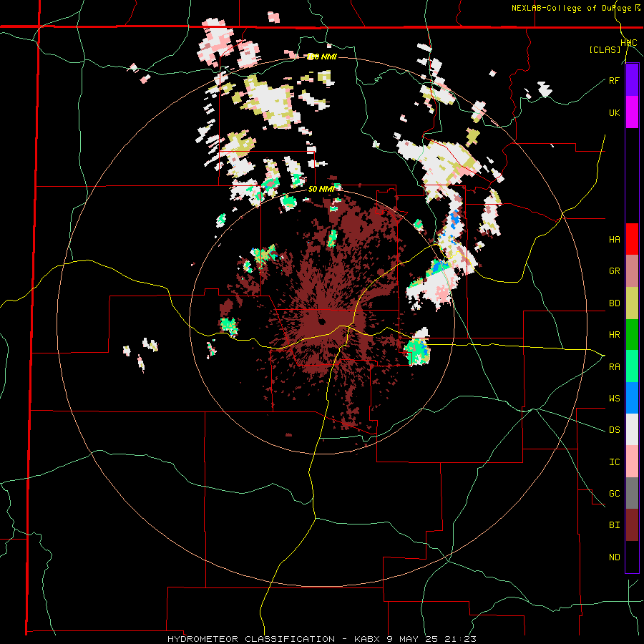The height and width of the screenshot is (644, 644).
Task: Click the [CLAS] units label
Action: pyautogui.click(x=605, y=50)
